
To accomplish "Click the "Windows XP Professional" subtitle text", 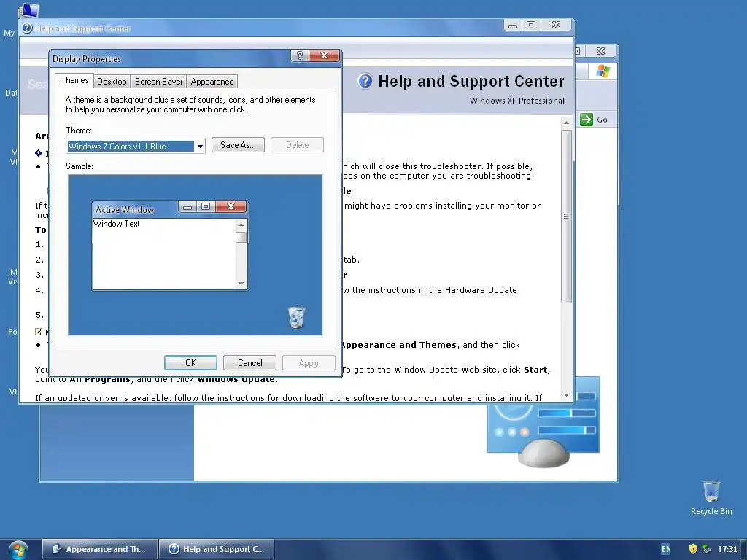I will (x=517, y=101).
